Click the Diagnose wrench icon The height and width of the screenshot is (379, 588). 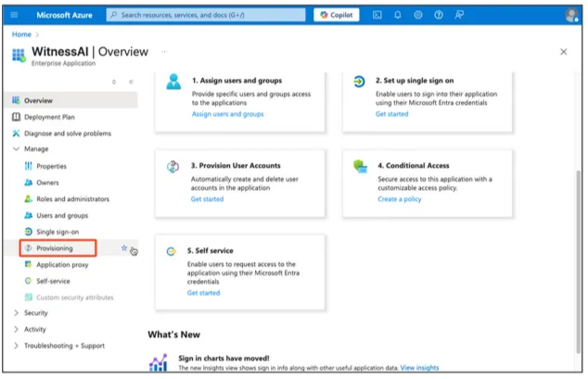(16, 133)
